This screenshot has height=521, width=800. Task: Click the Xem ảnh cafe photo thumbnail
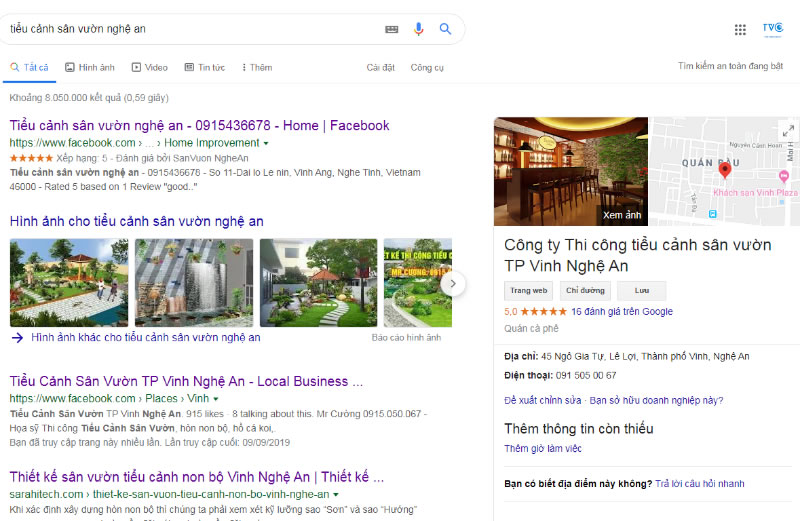tap(571, 171)
